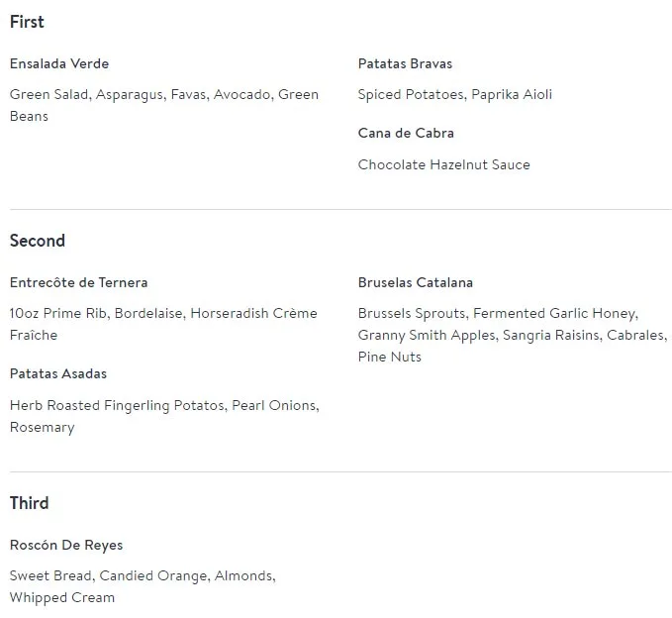This screenshot has height=618, width=672.
Task: Select the Patatas Bravas dish title
Action: [x=405, y=63]
